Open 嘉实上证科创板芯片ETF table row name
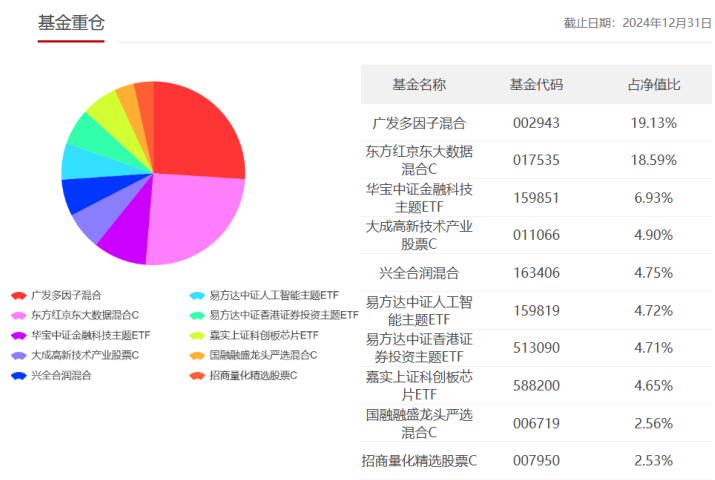 (419, 385)
